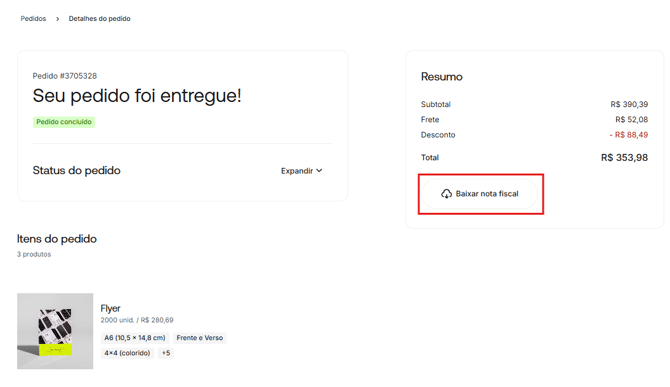Expand the Status do pedido section
This screenshot has height=387, width=670.
302,171
